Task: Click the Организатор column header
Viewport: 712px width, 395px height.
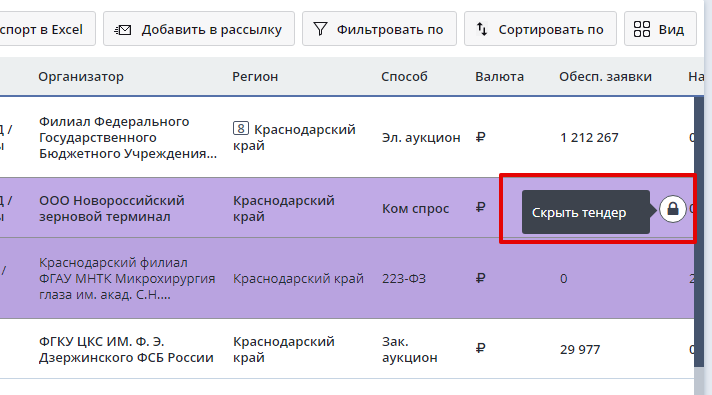Action: click(x=81, y=77)
